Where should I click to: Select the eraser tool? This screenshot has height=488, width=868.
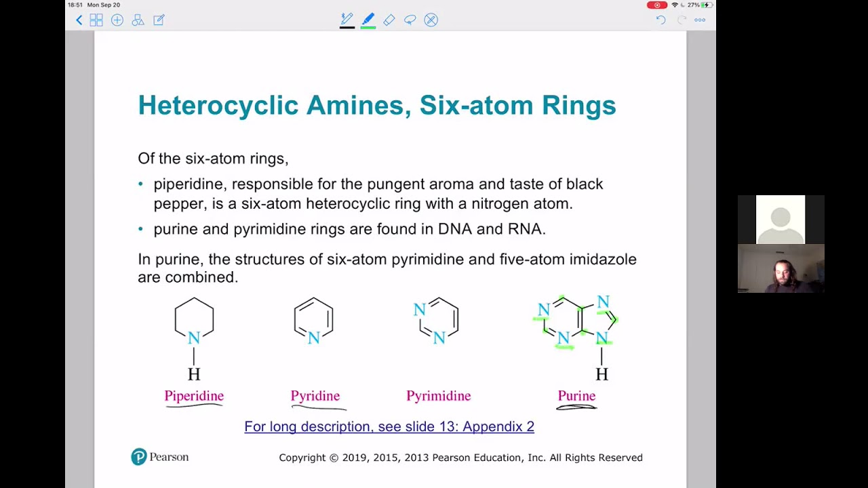pyautogui.click(x=389, y=20)
